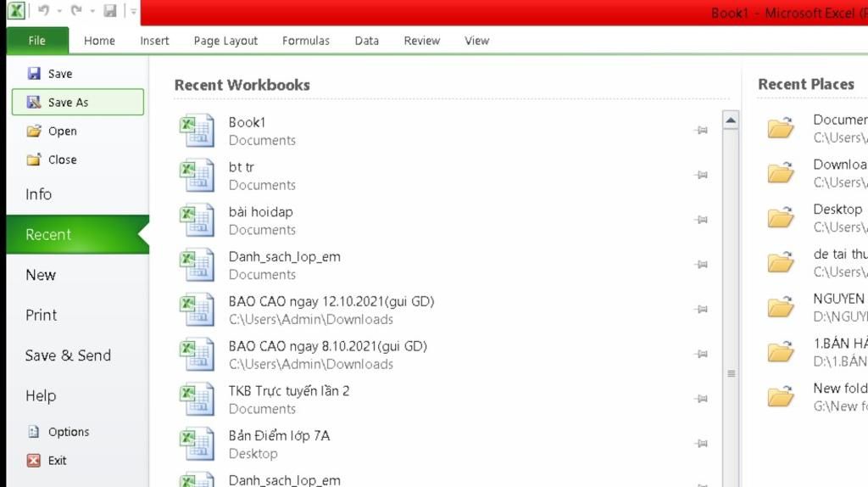
Task: Open the 1.BÁN HÀ folder in Recent Places
Action: click(x=813, y=352)
